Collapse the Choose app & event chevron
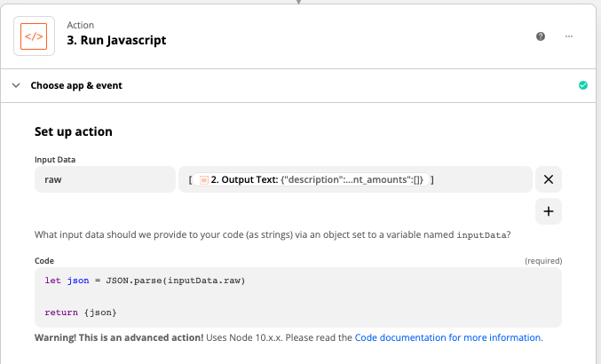Viewport: 601px width, 364px height. (x=16, y=85)
